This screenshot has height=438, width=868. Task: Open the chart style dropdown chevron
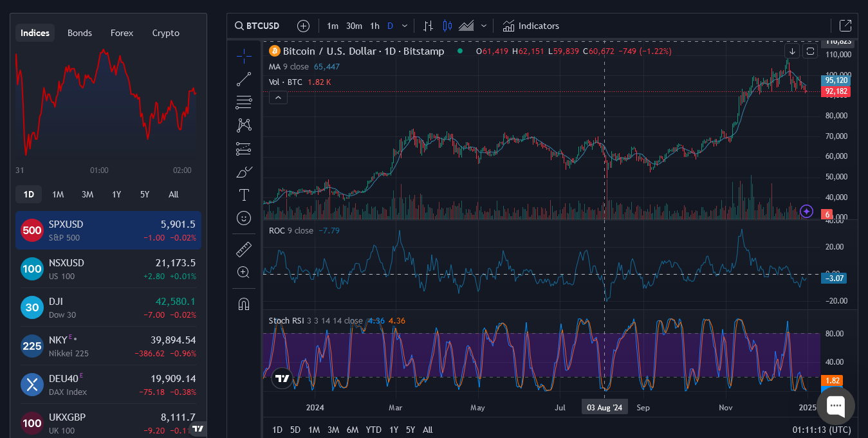[484, 26]
